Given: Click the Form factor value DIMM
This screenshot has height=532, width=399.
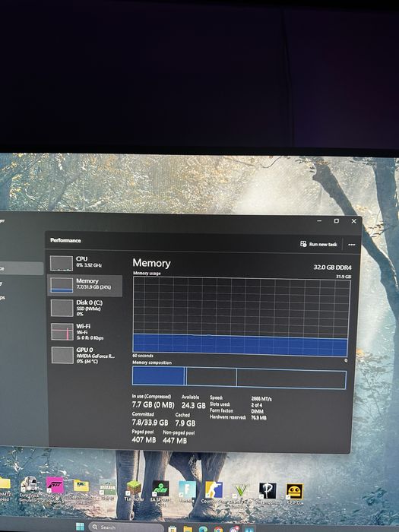Looking at the screenshot, I should click(257, 411).
